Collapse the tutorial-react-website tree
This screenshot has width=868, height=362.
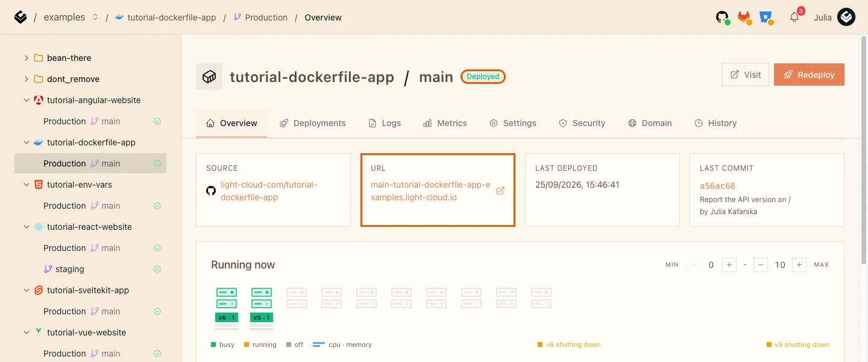[x=26, y=227]
